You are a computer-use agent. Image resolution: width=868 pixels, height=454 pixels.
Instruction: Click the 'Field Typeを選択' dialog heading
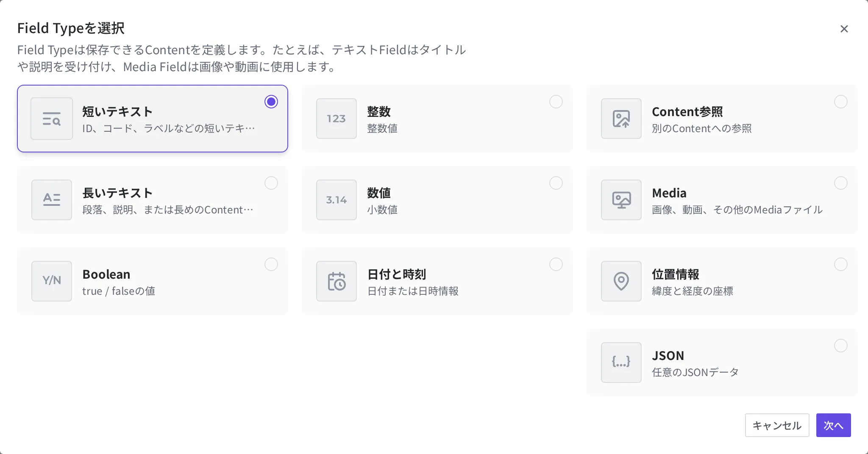pyautogui.click(x=71, y=28)
